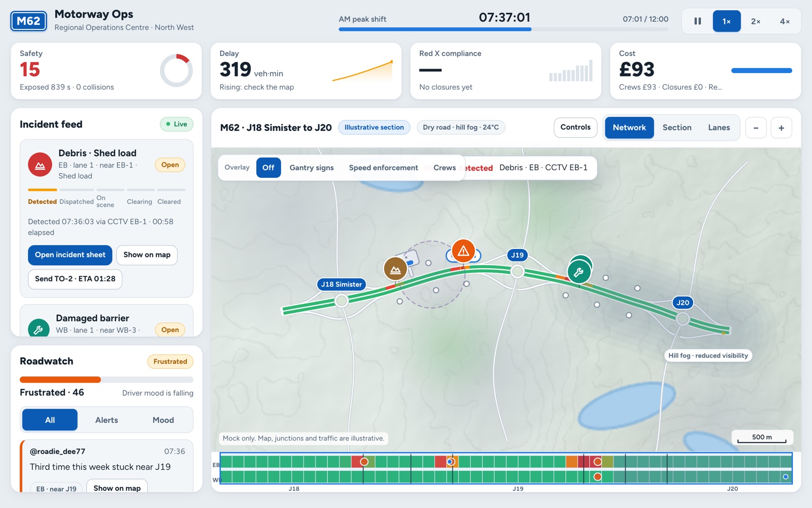This screenshot has width=812, height=508.
Task: Switch to Lanes map view
Action: click(x=719, y=128)
